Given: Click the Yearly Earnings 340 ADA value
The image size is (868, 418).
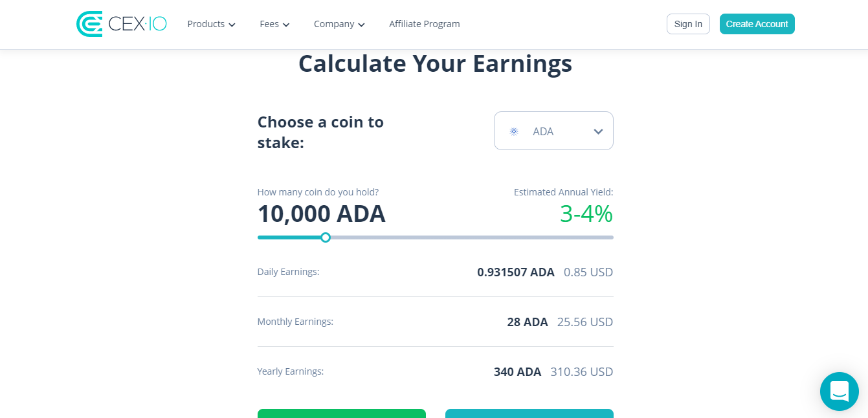Looking at the screenshot, I should pos(517,372).
